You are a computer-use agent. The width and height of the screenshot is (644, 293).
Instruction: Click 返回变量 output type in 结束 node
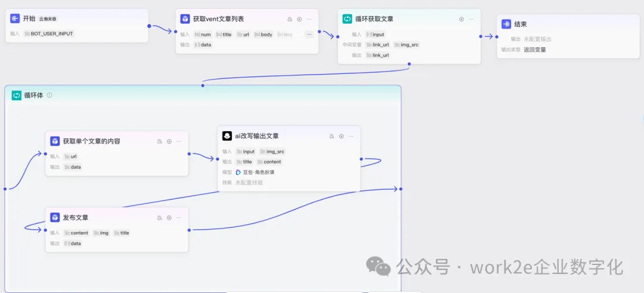click(x=535, y=50)
